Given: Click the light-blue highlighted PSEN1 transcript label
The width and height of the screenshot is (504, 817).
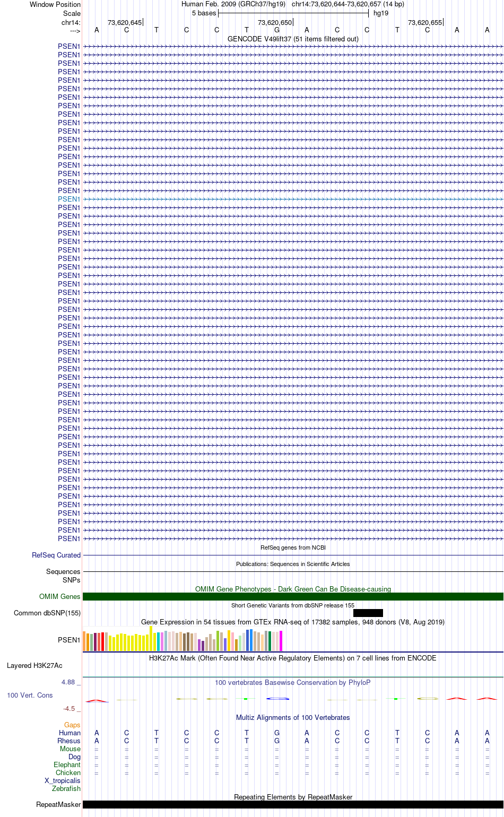Looking at the screenshot, I should (x=69, y=199).
